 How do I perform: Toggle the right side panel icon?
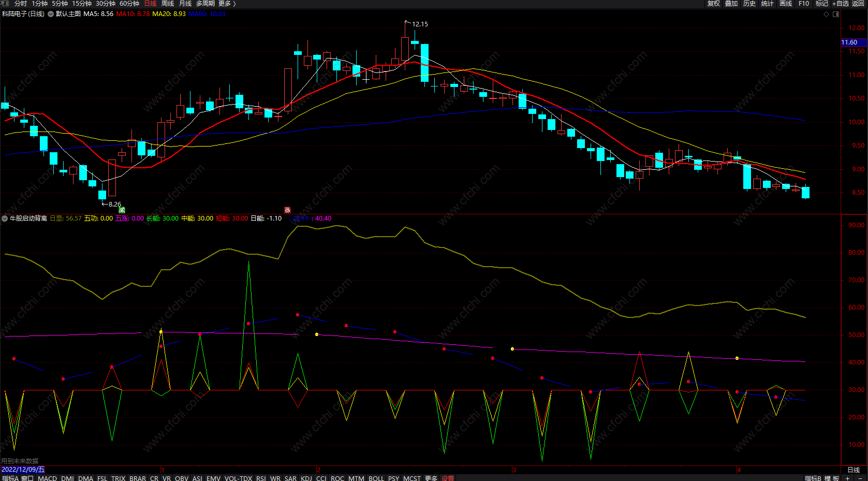[836, 14]
